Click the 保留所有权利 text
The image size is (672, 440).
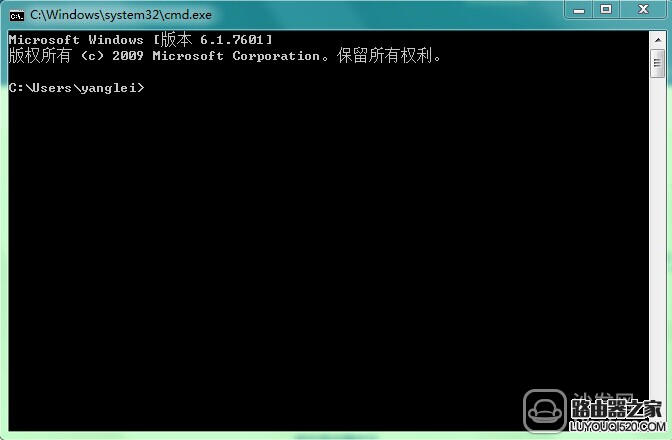(x=384, y=56)
